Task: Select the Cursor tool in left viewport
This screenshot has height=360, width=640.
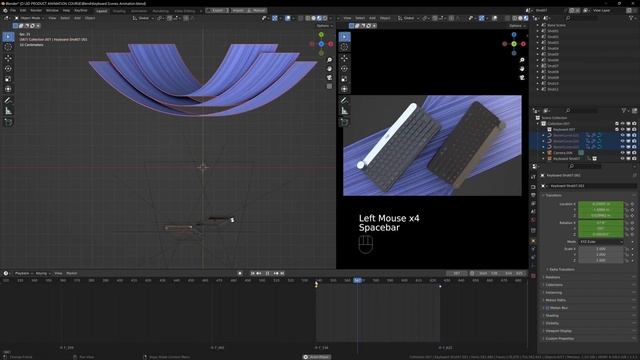Action: point(8,47)
